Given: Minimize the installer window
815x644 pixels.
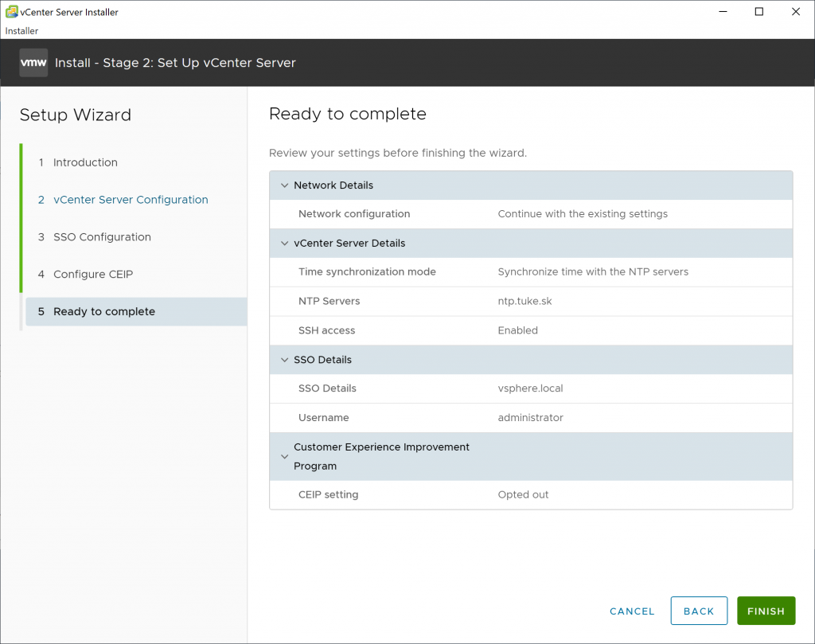Looking at the screenshot, I should pos(723,11).
